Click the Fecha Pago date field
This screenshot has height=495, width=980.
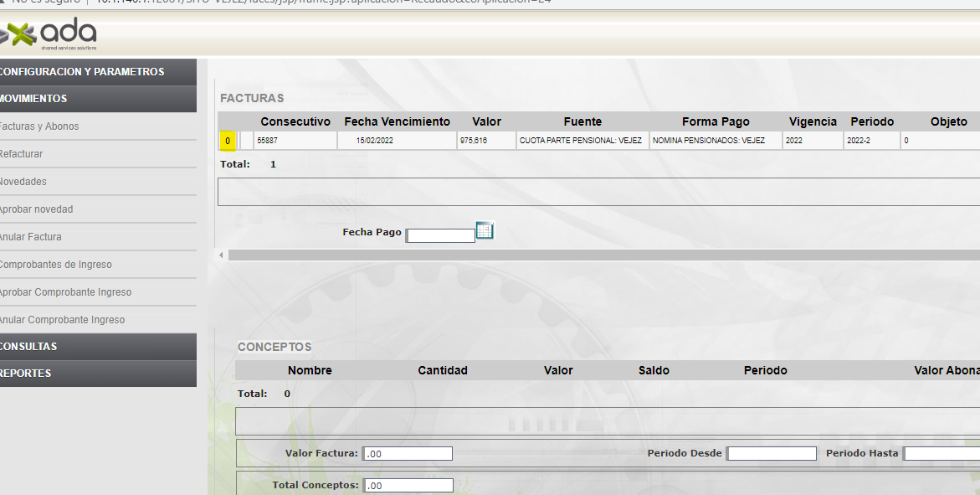click(x=440, y=236)
